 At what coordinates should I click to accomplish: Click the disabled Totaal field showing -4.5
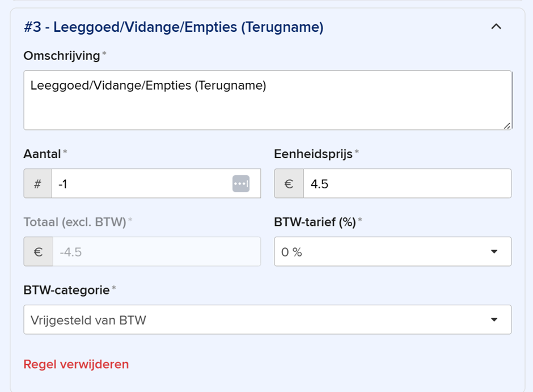tap(156, 252)
